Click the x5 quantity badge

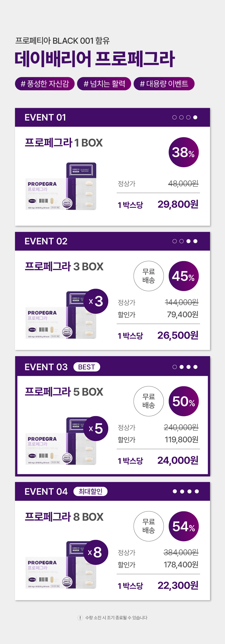pos(95,428)
